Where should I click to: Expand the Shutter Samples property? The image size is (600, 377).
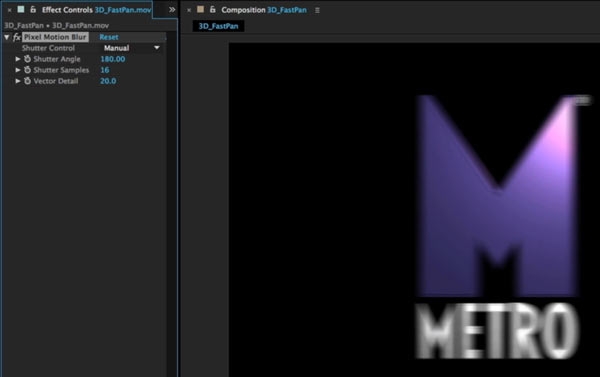(x=18, y=70)
